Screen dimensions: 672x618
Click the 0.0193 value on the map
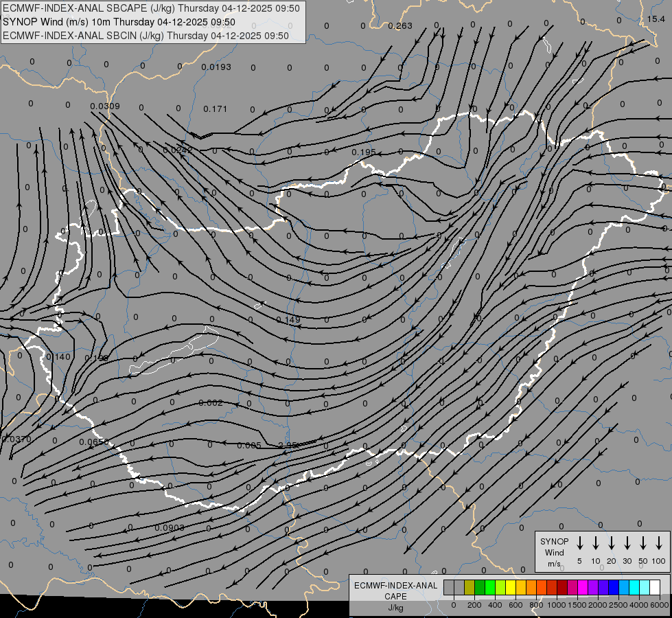(216, 67)
